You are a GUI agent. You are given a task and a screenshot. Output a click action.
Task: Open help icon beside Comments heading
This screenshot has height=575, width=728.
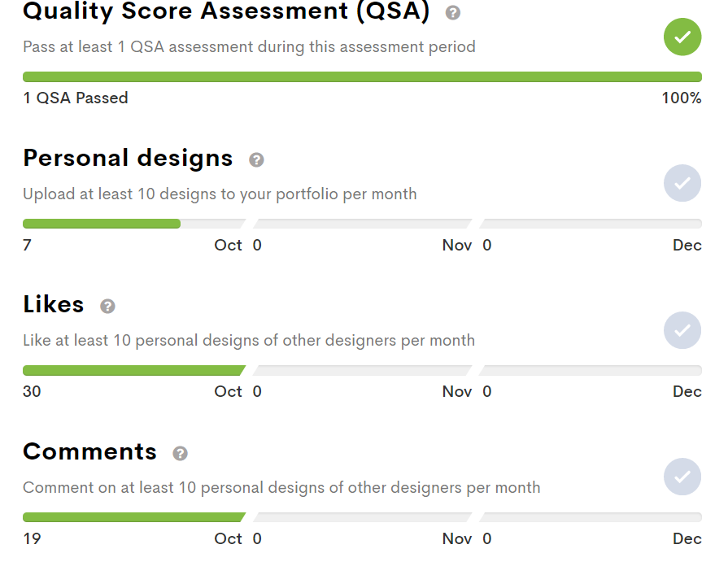[180, 453]
